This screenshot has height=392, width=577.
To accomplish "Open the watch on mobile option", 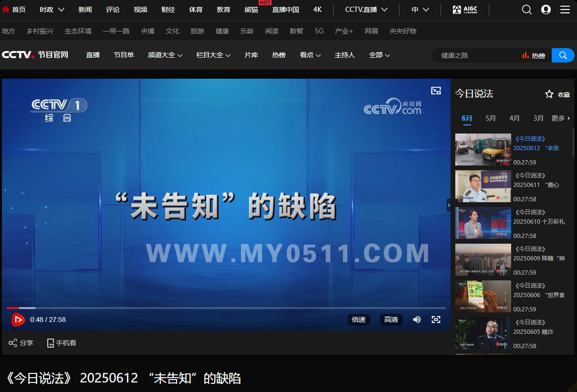I will [x=51, y=343].
